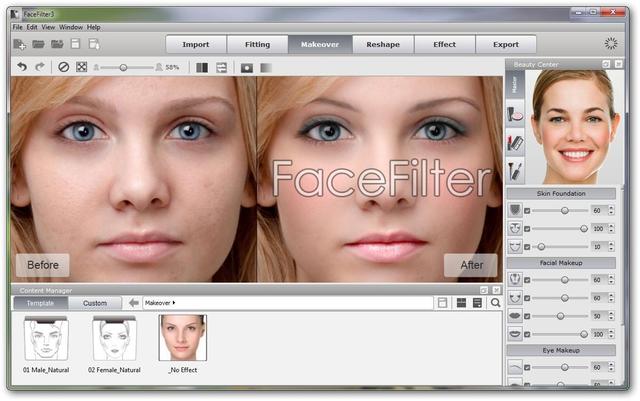The height and width of the screenshot is (401, 640).
Task: Toggle checkbox for Skin Foundation row valued 100
Action: tap(527, 229)
